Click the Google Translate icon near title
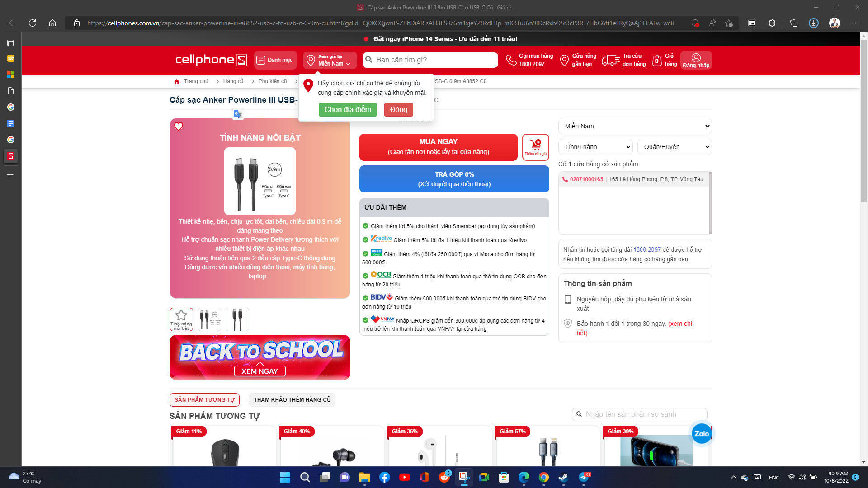868x488 pixels. [x=238, y=114]
